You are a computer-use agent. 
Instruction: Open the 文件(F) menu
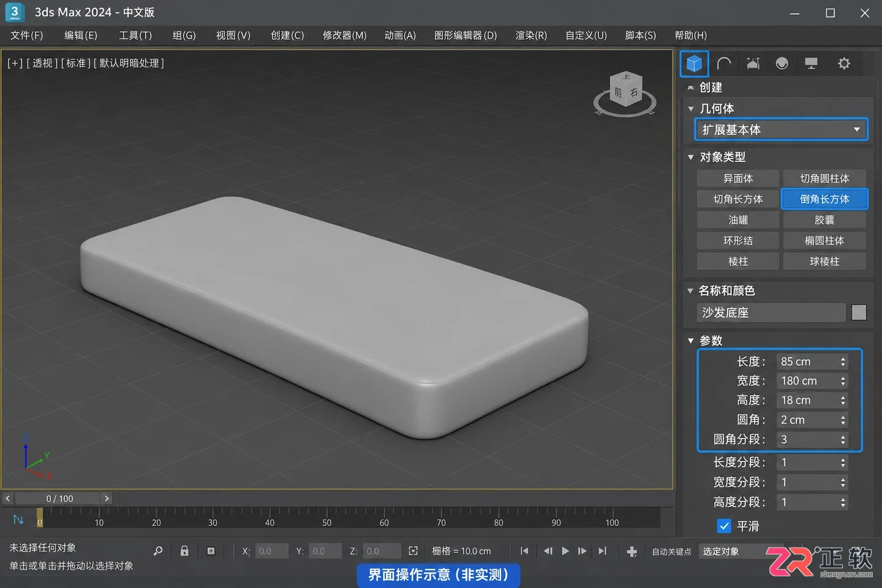[27, 36]
